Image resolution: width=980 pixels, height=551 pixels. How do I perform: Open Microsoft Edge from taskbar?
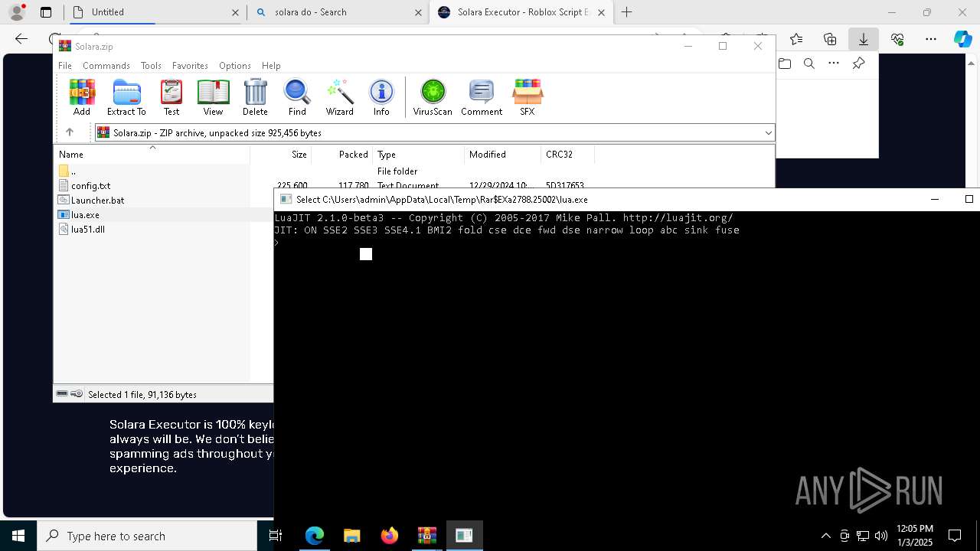click(315, 536)
